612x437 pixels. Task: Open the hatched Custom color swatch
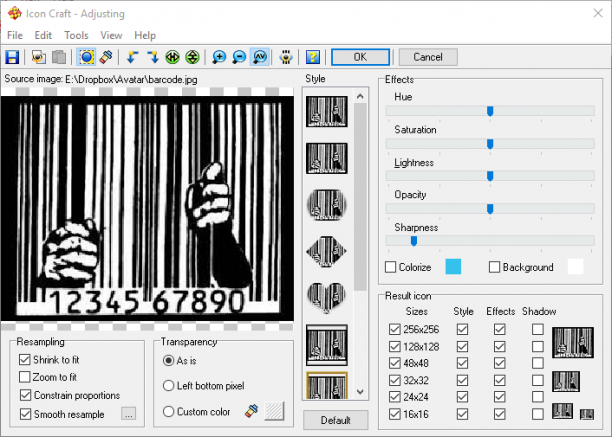(274, 411)
